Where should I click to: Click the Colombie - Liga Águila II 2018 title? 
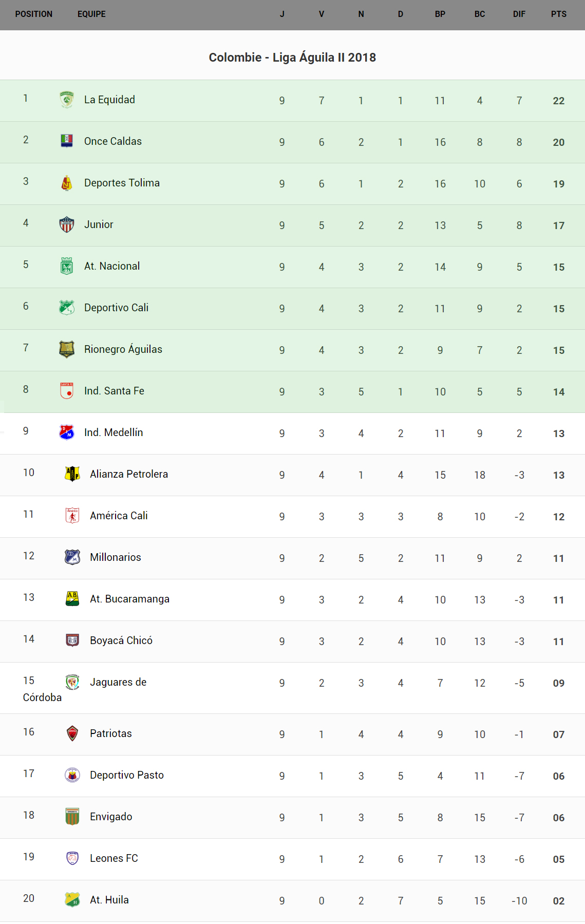coord(292,58)
